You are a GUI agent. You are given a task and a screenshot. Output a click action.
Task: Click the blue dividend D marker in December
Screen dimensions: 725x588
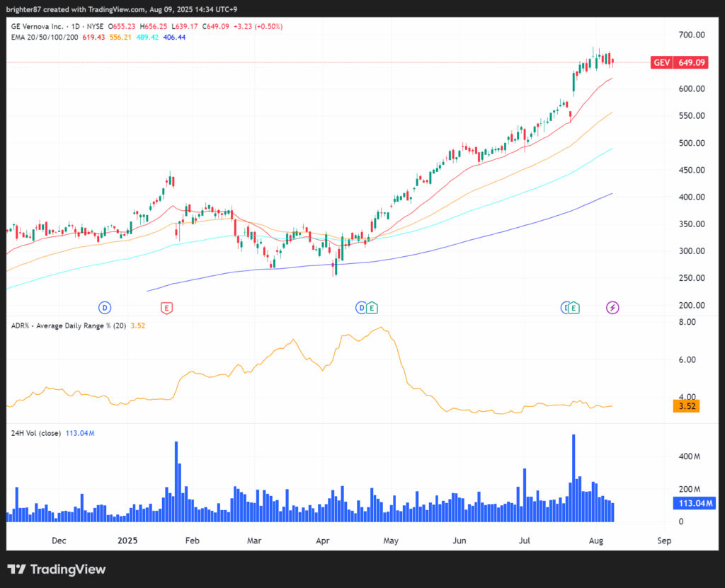click(105, 307)
